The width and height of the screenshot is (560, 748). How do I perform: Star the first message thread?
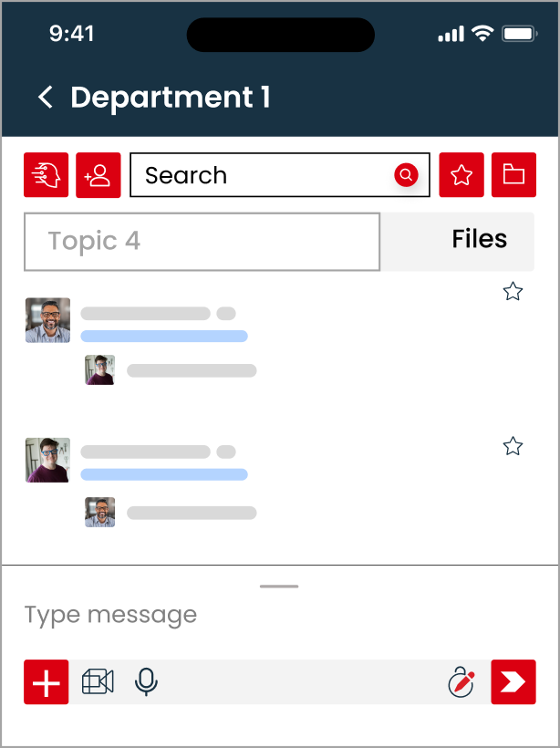[513, 292]
